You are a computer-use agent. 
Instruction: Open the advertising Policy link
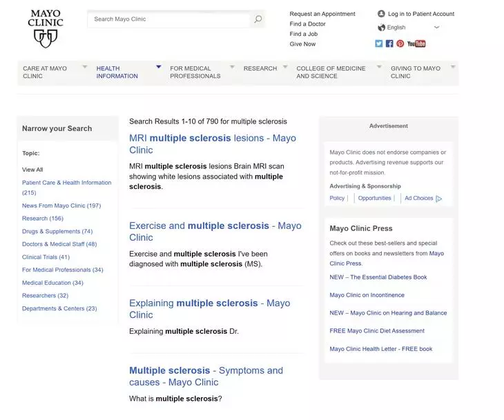click(x=337, y=198)
